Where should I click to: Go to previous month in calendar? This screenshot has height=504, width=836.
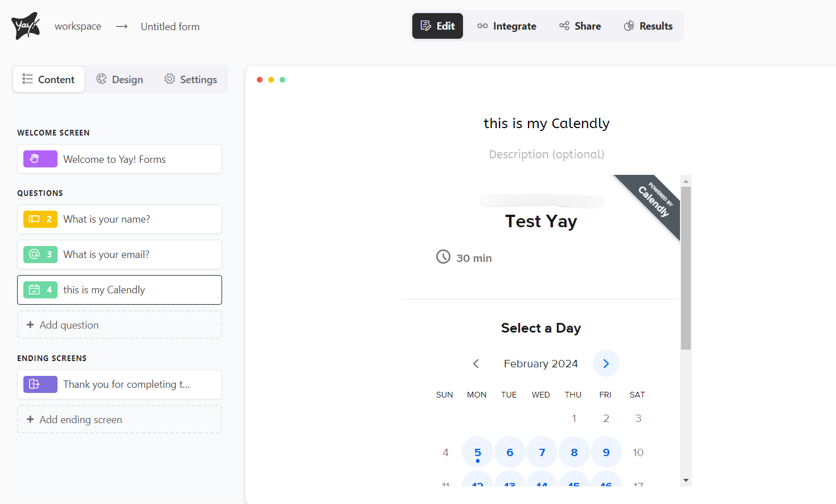476,363
